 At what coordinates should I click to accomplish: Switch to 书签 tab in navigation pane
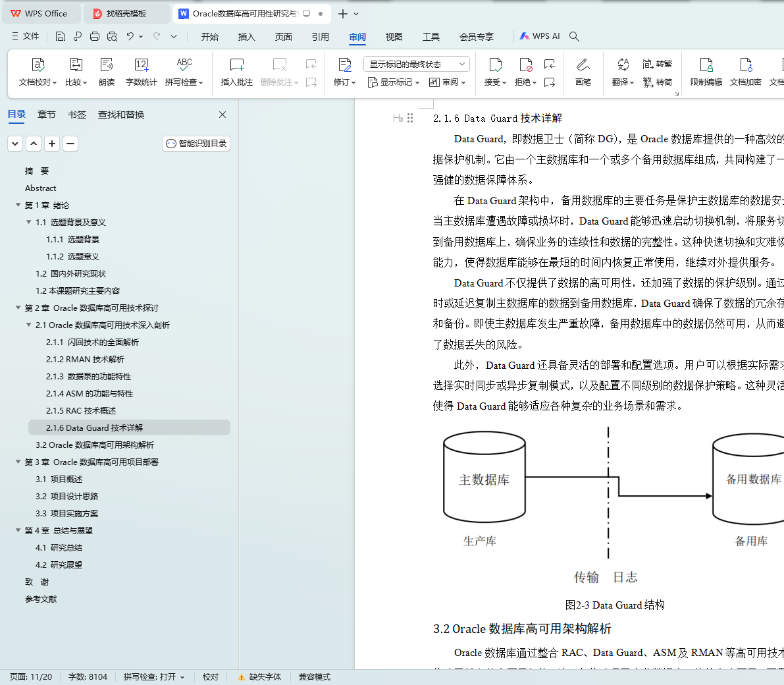tap(77, 115)
